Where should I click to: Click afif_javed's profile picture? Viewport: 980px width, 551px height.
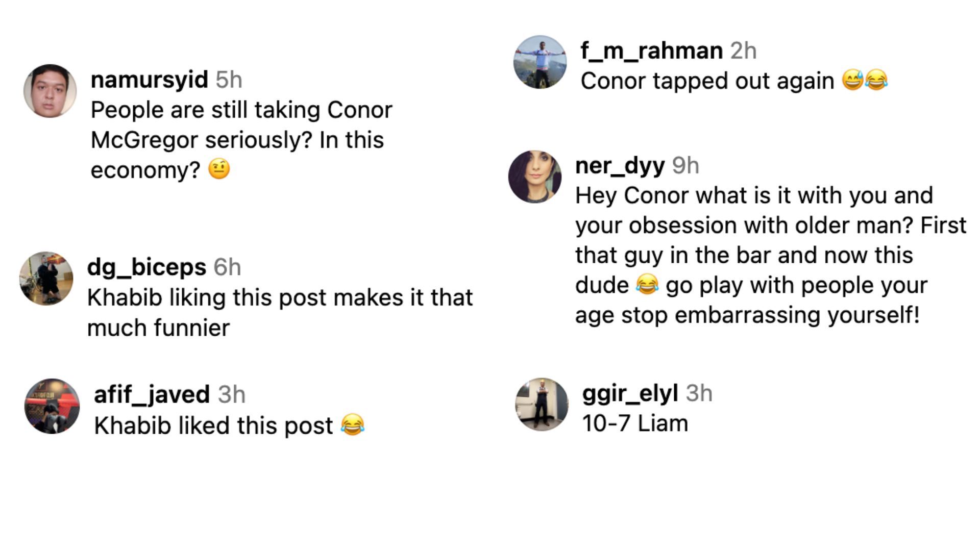[52, 406]
